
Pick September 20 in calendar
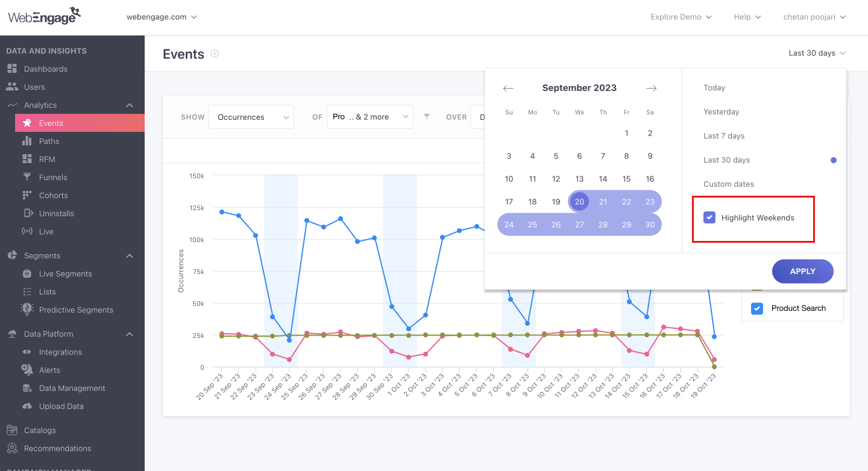[579, 202]
